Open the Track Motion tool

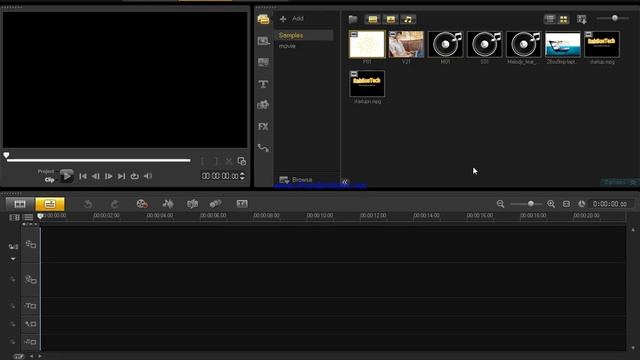pos(216,204)
